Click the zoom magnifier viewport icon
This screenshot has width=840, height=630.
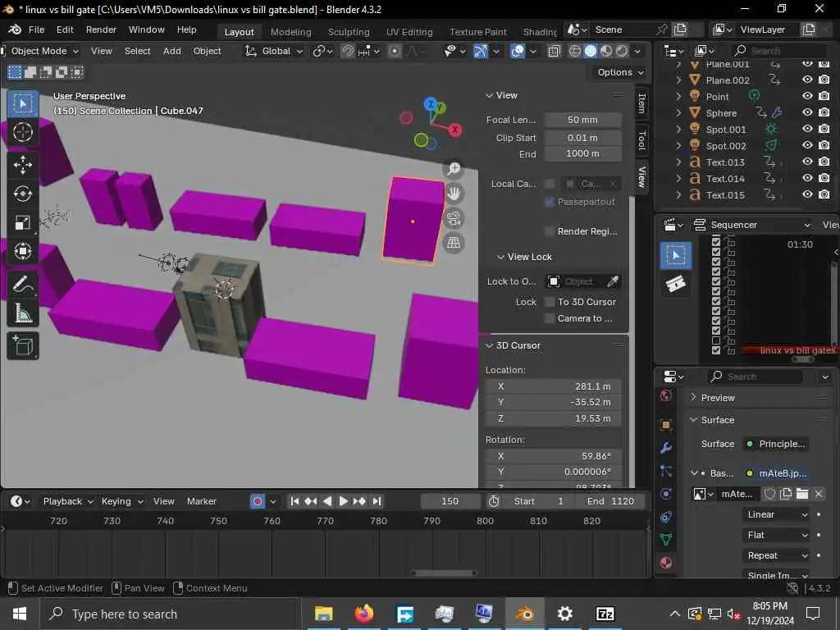[454, 169]
